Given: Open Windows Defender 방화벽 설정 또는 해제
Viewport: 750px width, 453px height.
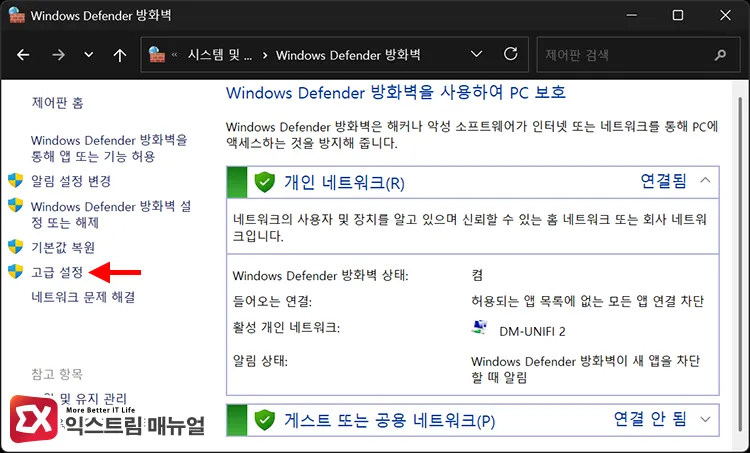Looking at the screenshot, I should click(x=111, y=214).
